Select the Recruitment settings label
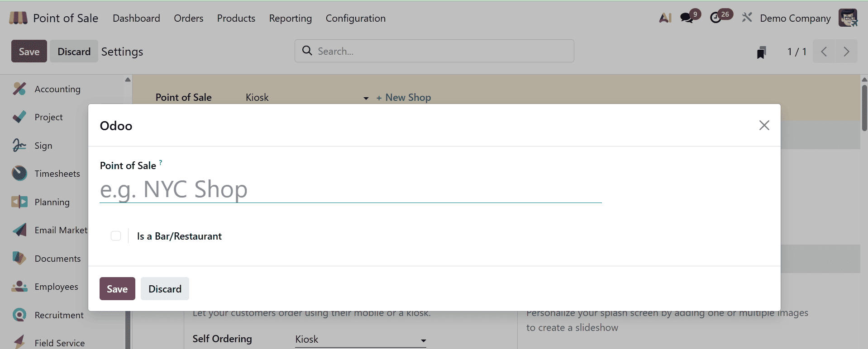 pyautogui.click(x=59, y=315)
